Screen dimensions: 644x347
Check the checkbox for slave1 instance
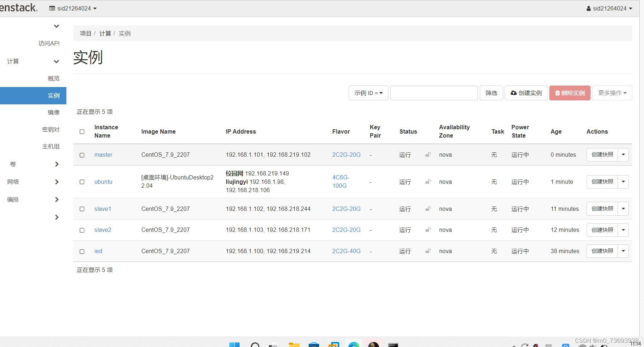(82, 209)
